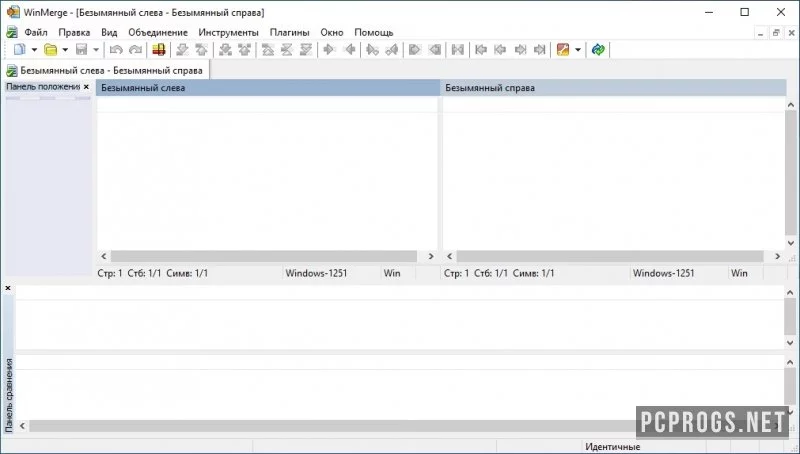Click the New document toolbar icon
Viewport: 800px width, 454px height.
[x=19, y=49]
